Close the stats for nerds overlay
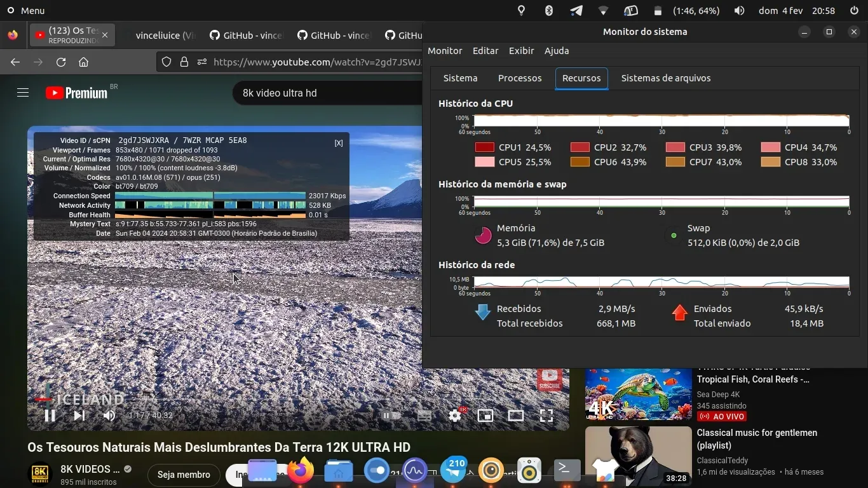 pyautogui.click(x=339, y=143)
